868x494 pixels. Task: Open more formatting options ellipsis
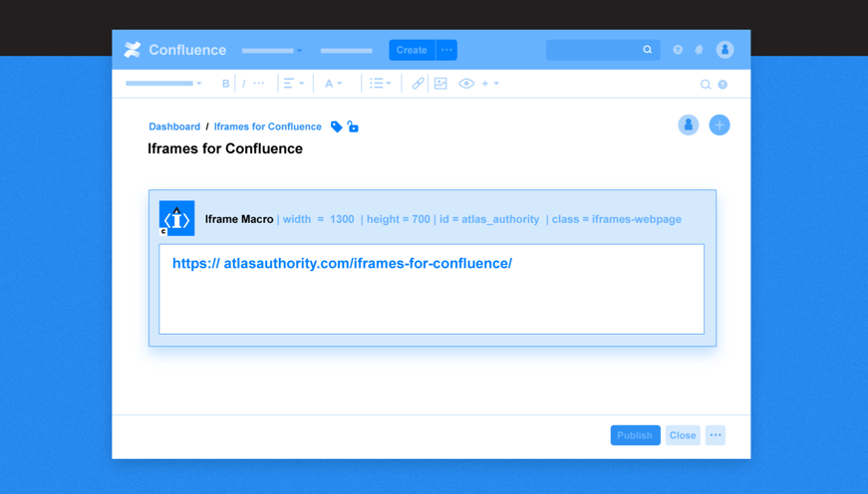[x=258, y=83]
